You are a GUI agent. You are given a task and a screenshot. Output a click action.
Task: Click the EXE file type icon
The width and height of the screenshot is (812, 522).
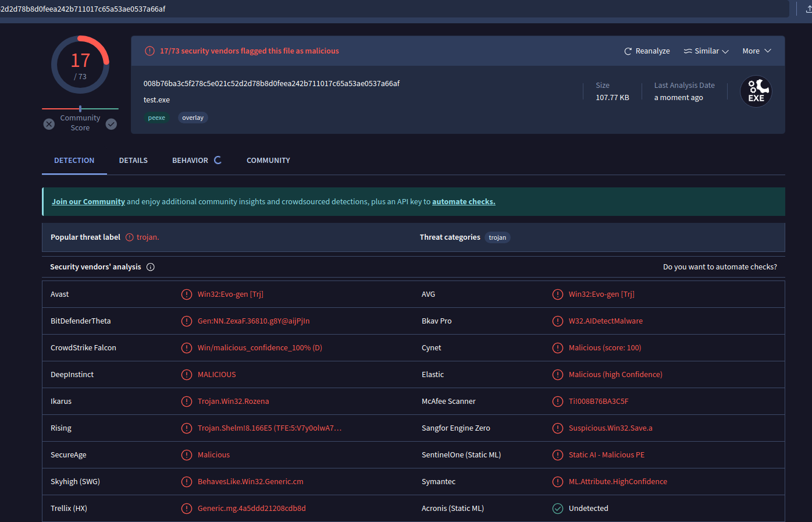pyautogui.click(x=756, y=92)
